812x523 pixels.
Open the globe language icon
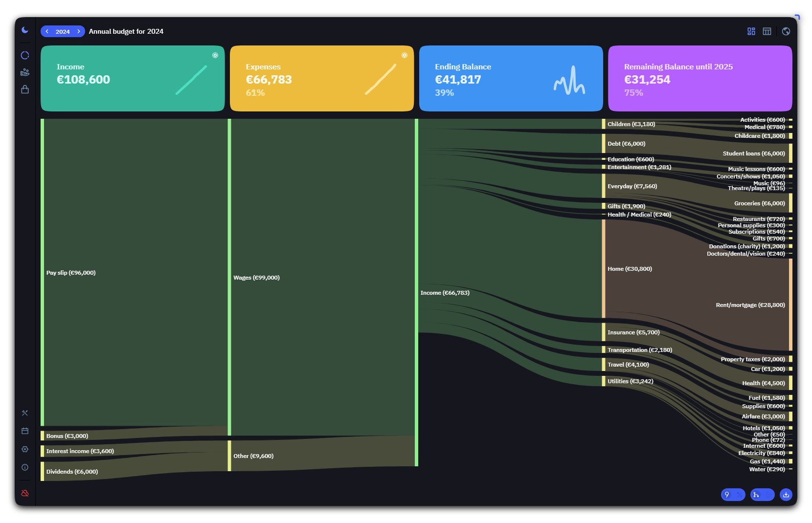[786, 31]
